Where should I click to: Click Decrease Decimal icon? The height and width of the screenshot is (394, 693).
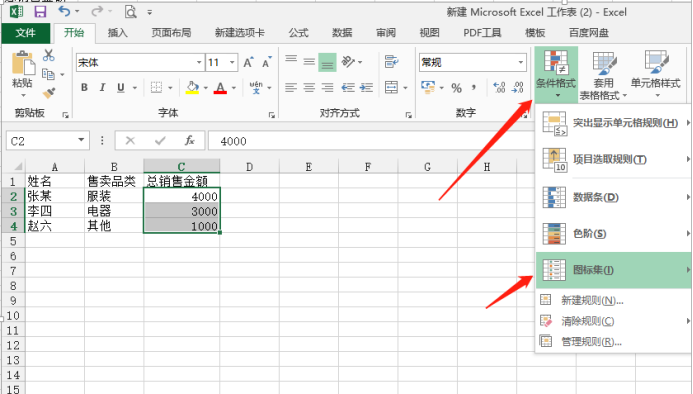(518, 88)
